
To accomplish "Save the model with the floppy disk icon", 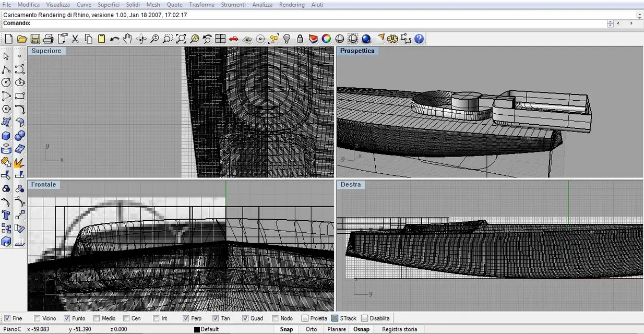I will click(x=35, y=39).
